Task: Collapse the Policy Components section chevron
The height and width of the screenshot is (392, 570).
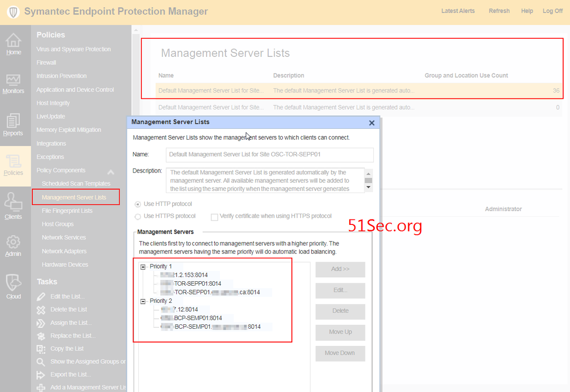Action: point(111,171)
